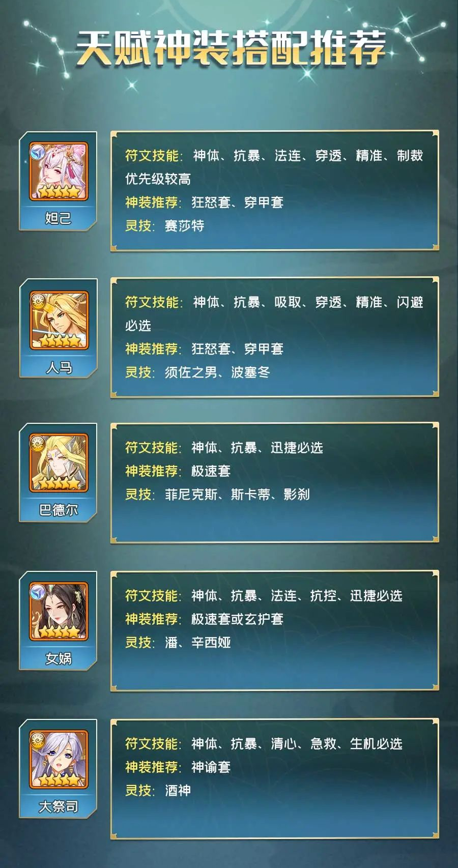Click the 妲己 hero portrait
The image size is (458, 868).
coord(59,171)
